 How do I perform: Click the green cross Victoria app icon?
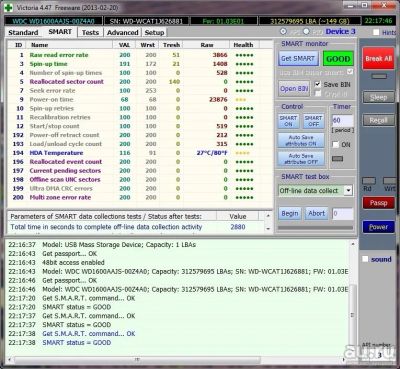coord(9,7)
